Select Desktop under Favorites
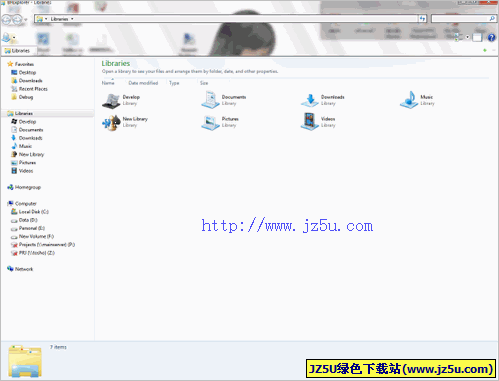Viewport: 499px width, 381px height. 27,72
